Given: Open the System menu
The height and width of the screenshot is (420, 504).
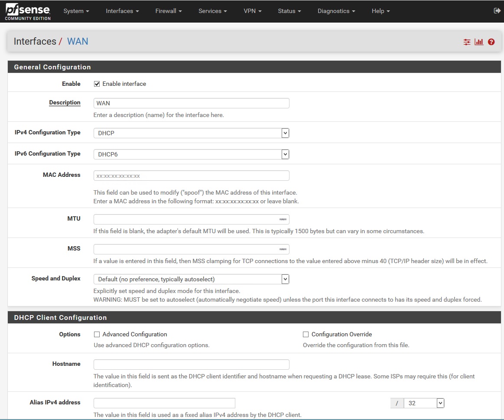Looking at the screenshot, I should pos(76,11).
